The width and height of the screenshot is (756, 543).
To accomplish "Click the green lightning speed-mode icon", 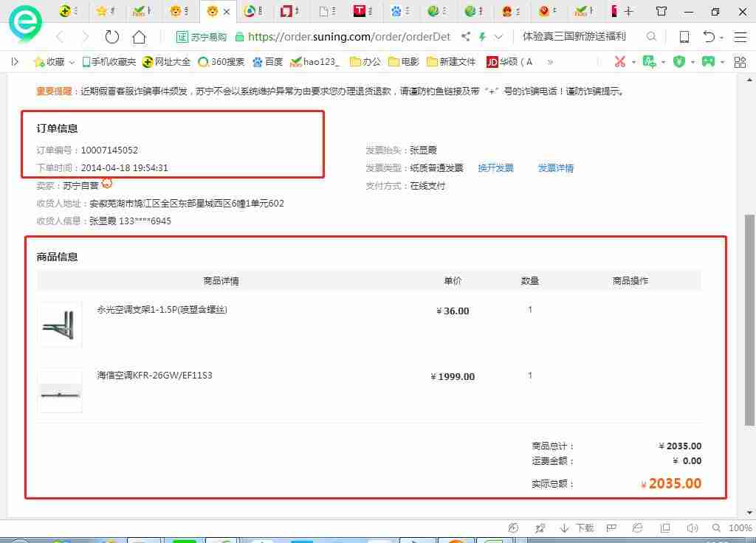I will (482, 36).
